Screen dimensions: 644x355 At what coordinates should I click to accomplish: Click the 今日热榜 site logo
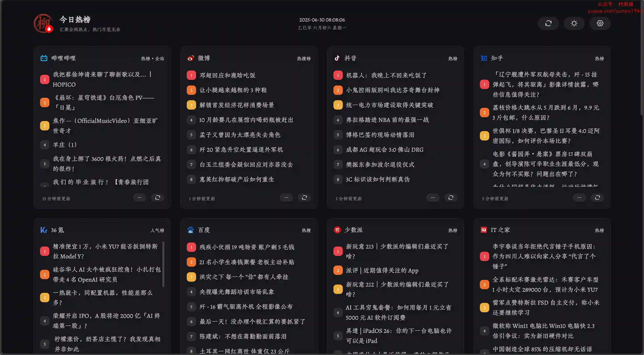tap(43, 23)
